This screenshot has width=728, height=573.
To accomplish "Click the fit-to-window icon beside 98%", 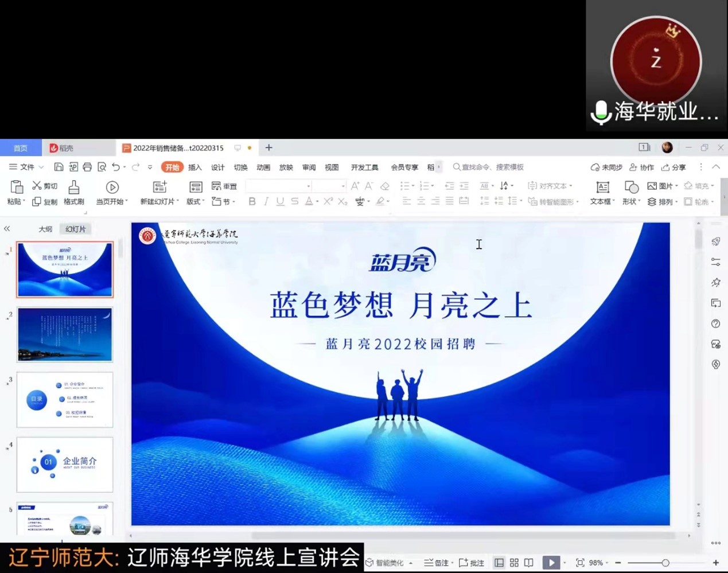I will point(580,563).
